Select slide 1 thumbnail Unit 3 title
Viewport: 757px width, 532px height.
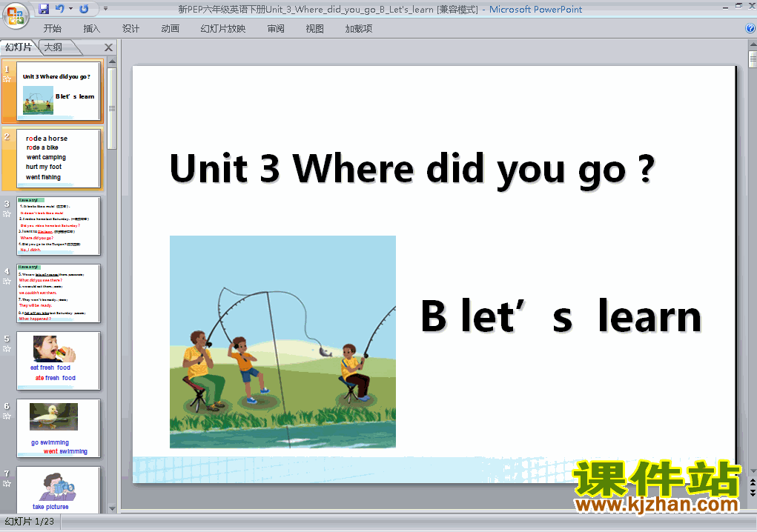click(58, 90)
